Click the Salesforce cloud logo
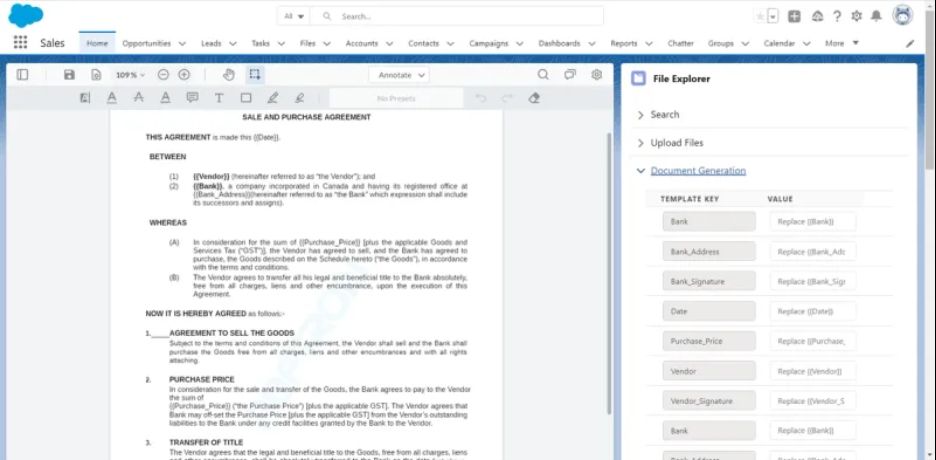Viewport: 936px width, 460px height. tap(25, 16)
